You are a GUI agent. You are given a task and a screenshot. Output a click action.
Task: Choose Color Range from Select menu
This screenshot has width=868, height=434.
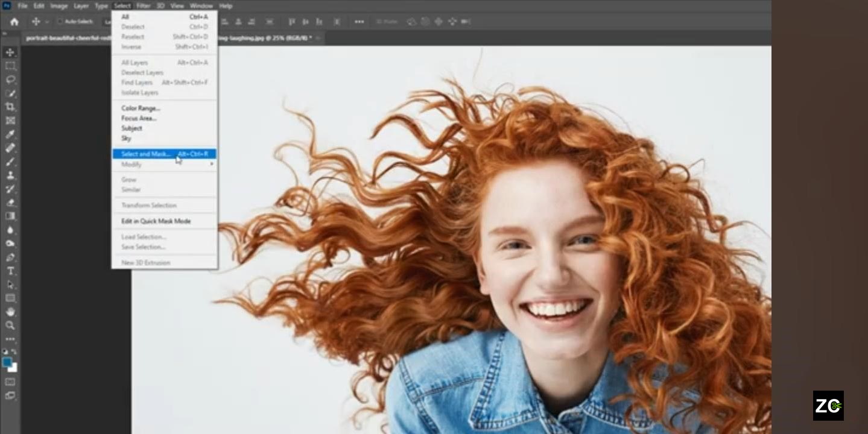coord(141,108)
